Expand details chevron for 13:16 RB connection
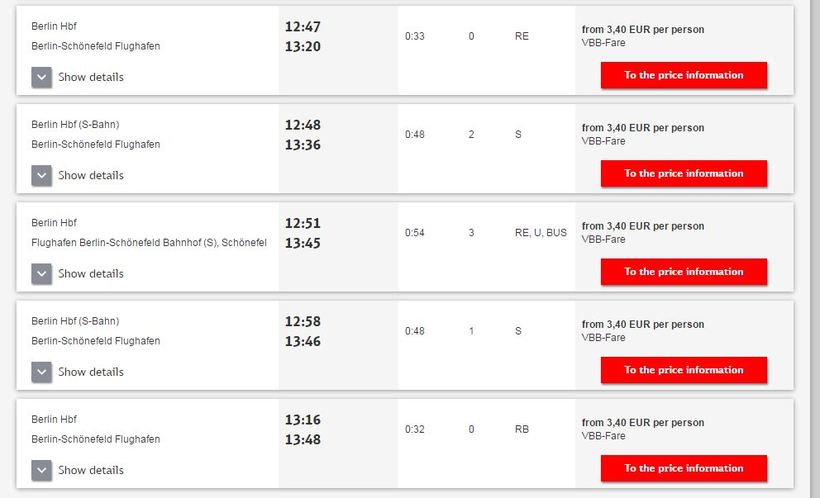 (x=41, y=470)
